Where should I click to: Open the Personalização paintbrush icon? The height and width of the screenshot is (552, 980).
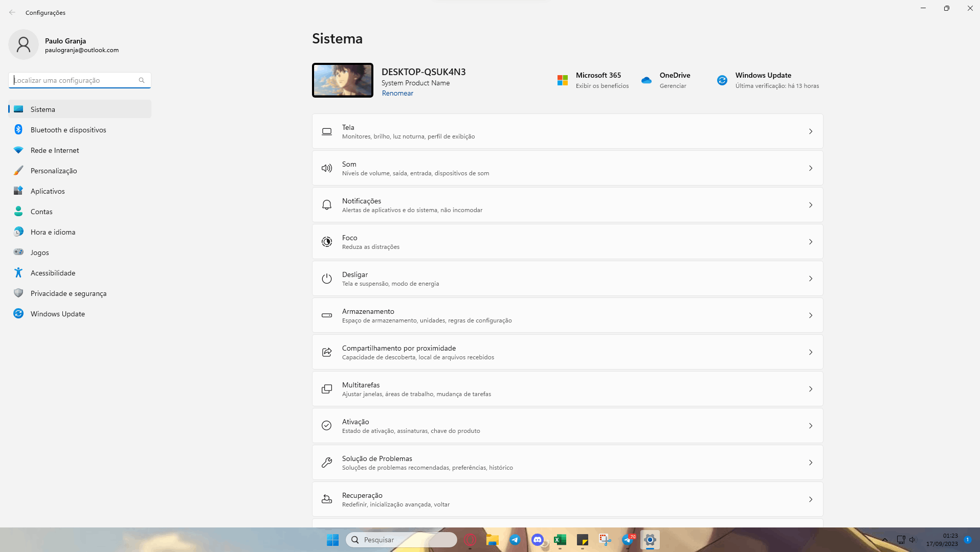(x=18, y=171)
